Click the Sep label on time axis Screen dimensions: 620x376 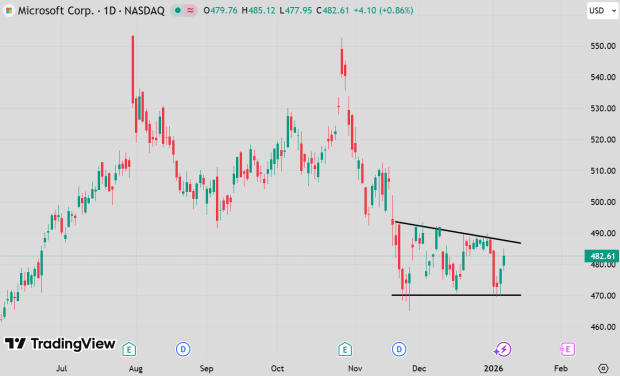click(206, 368)
